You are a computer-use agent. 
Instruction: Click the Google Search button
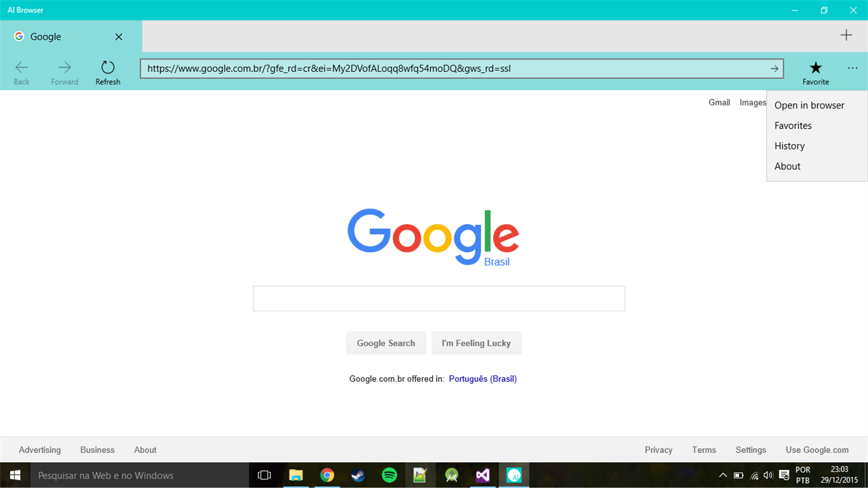[x=386, y=343]
